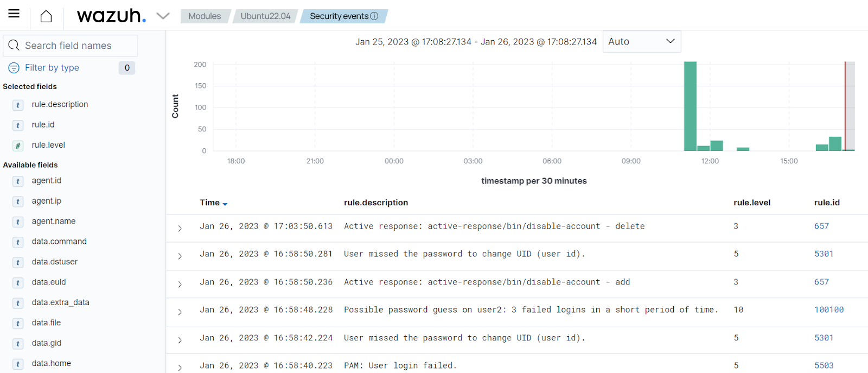Select the rule.id selected field
Image resolution: width=868 pixels, height=373 pixels.
point(43,125)
